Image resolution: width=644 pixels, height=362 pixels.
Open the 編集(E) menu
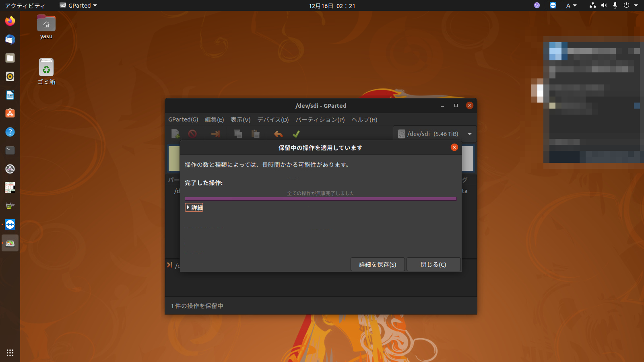point(214,120)
